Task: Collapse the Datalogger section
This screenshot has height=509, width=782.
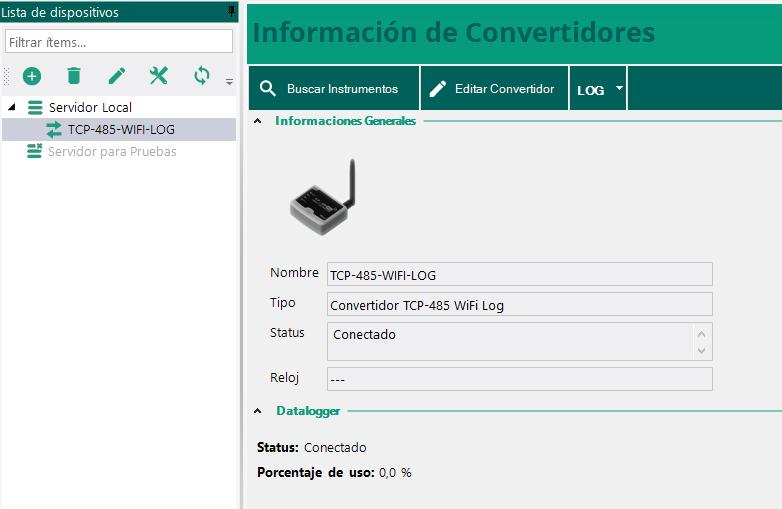Action: tap(258, 411)
